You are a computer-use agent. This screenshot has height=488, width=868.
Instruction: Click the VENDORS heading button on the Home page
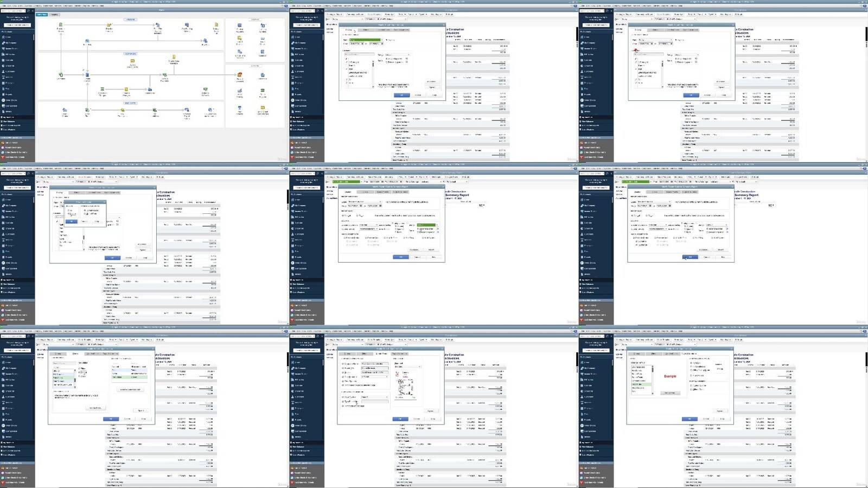click(130, 19)
